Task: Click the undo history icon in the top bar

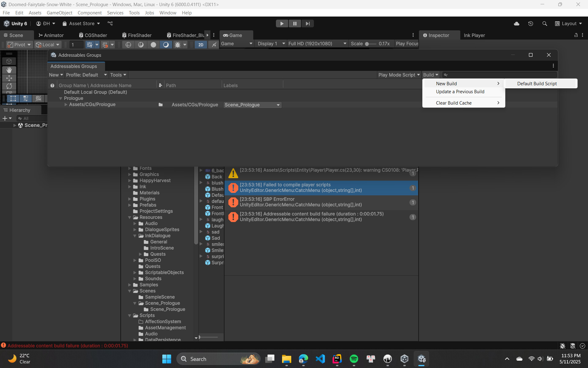Action: tap(531, 23)
